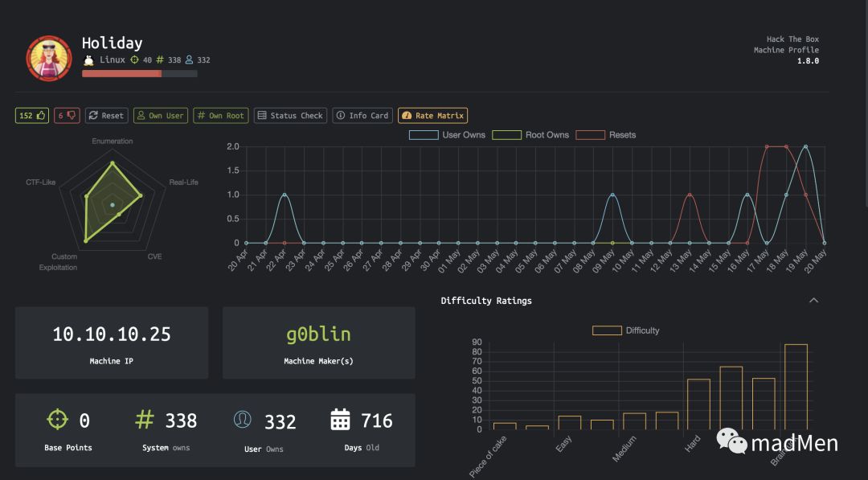868x480 pixels.
Task: Click the Status Check button
Action: click(x=291, y=115)
